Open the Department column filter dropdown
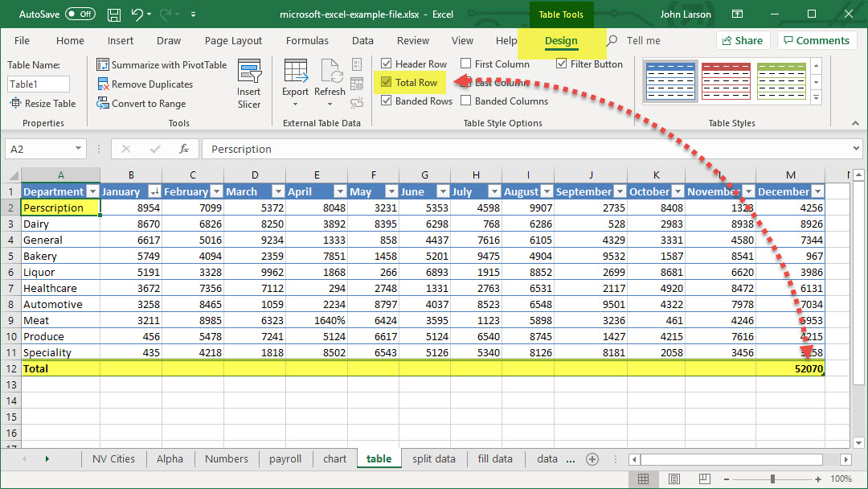Image resolution: width=868 pixels, height=489 pixels. click(x=92, y=192)
